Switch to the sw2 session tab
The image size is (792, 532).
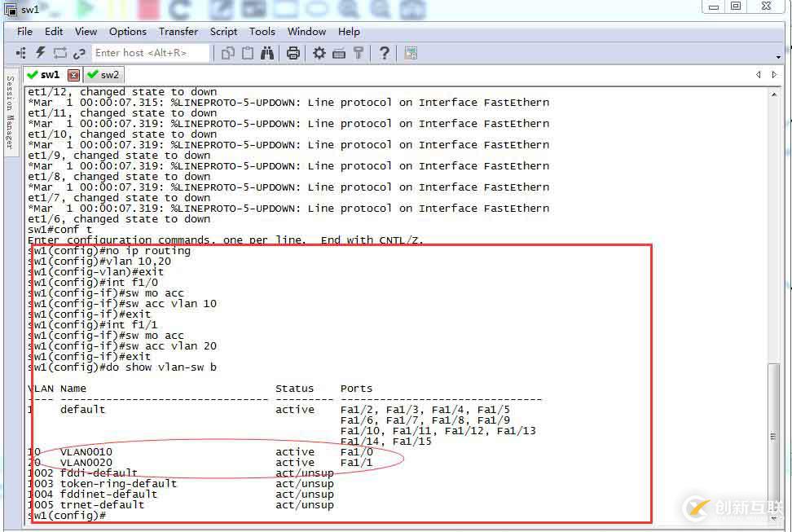(103, 75)
